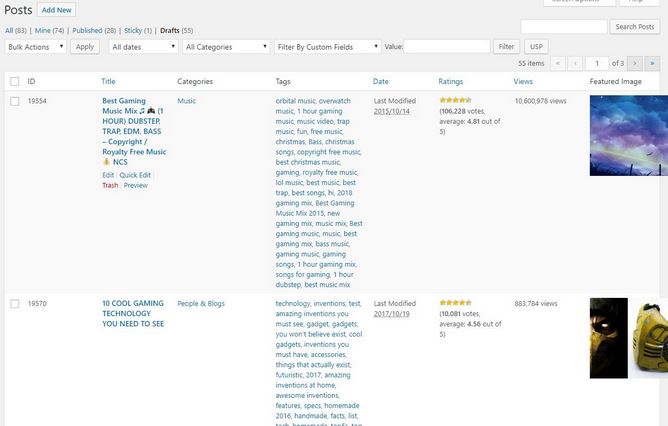
Task: Click the Filter button
Action: [x=507, y=47]
